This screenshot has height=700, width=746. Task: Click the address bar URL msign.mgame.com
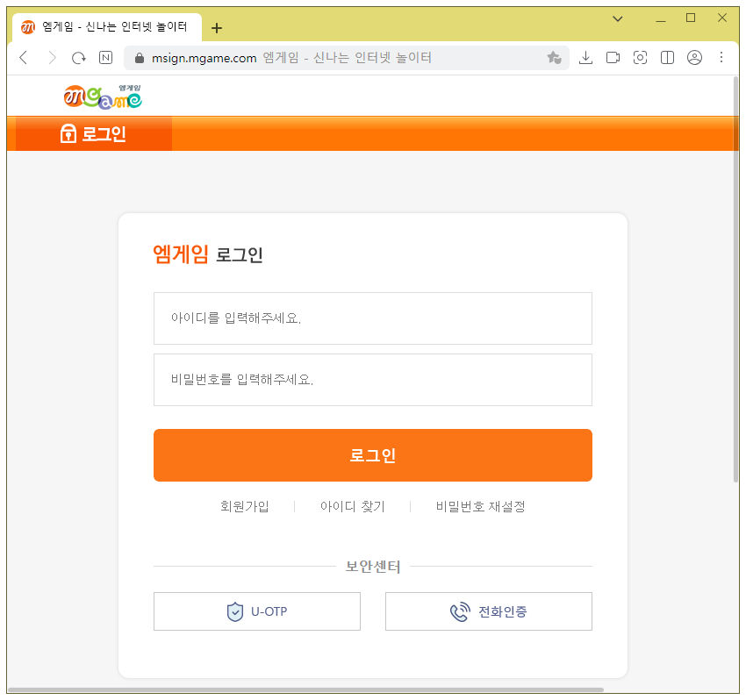[x=204, y=58]
